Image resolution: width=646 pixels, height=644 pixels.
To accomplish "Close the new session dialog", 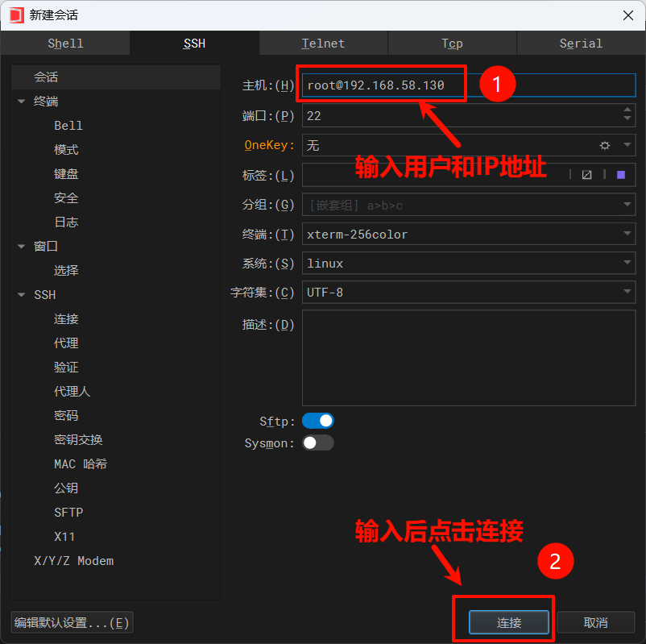I will [627, 15].
